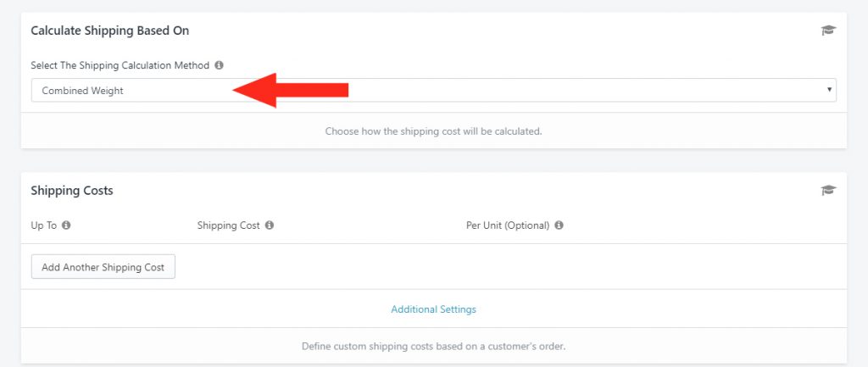Click the red arrow annotation
The width and height of the screenshot is (868, 367).
point(290,90)
